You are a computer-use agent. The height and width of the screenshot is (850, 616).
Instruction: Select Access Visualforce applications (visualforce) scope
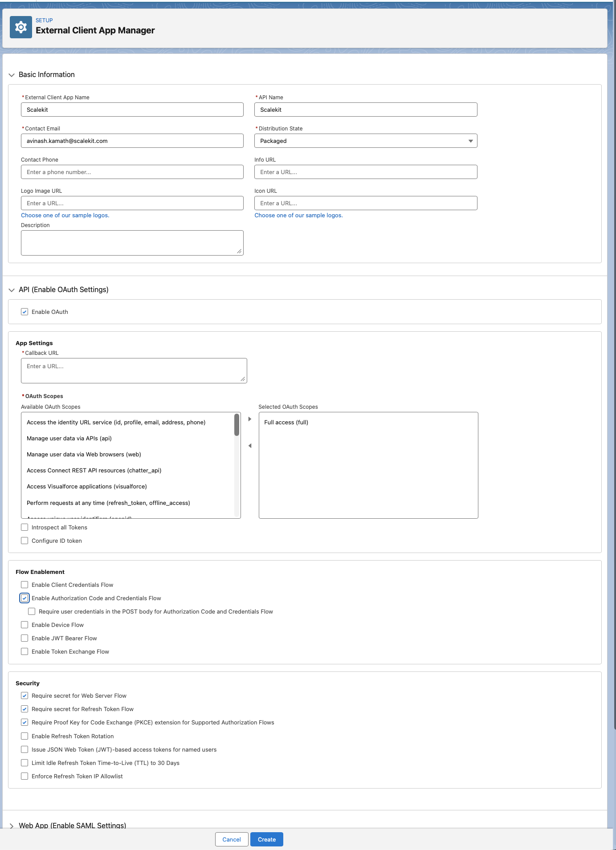pyautogui.click(x=128, y=486)
